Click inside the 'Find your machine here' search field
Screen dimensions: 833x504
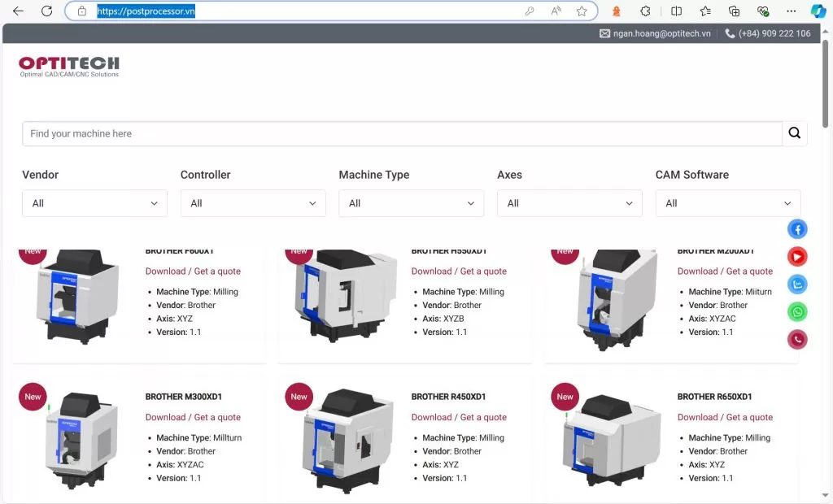(x=402, y=133)
